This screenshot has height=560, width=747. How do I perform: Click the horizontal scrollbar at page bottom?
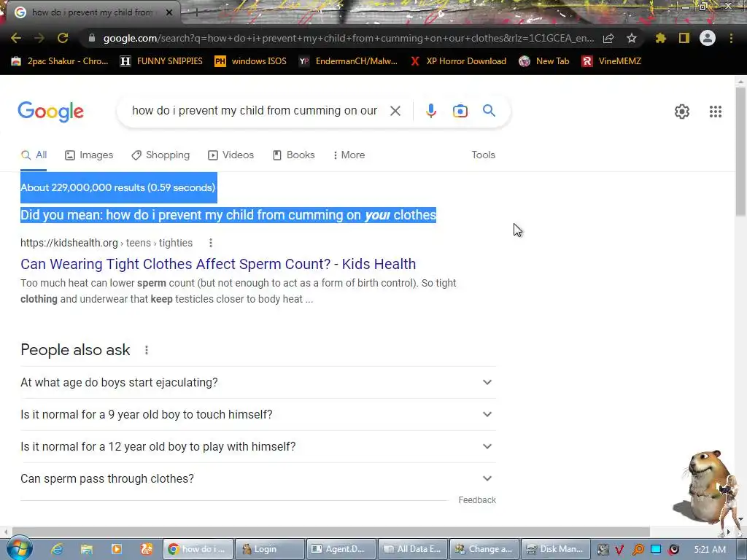pos(330,532)
